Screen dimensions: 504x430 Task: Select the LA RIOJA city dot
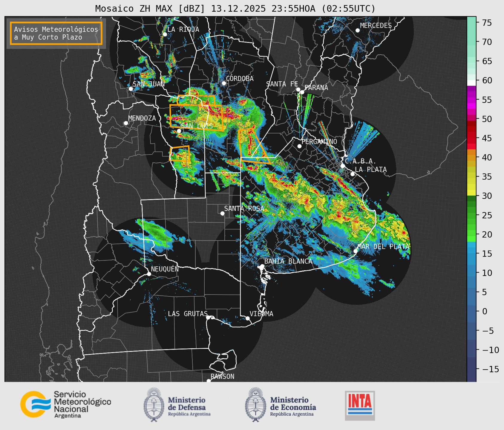pyautogui.click(x=165, y=34)
